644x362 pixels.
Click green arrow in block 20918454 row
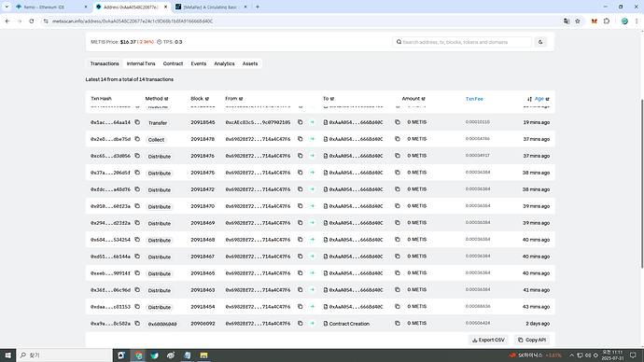(312, 307)
